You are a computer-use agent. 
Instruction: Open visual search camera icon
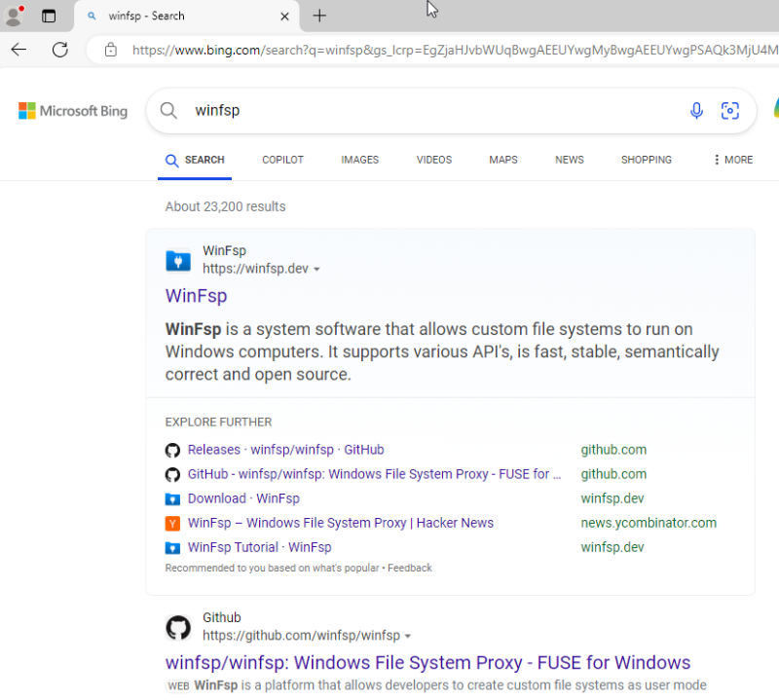click(x=729, y=111)
